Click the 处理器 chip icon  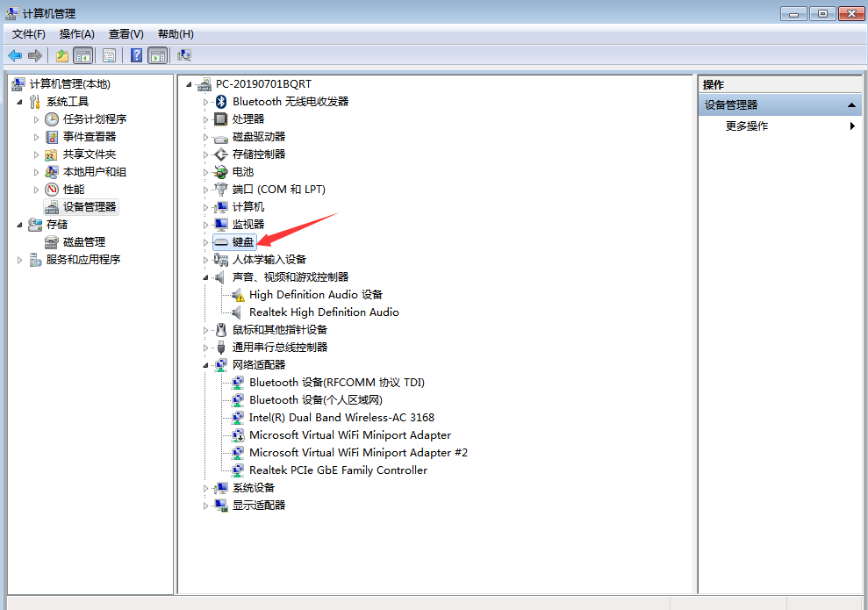point(221,119)
